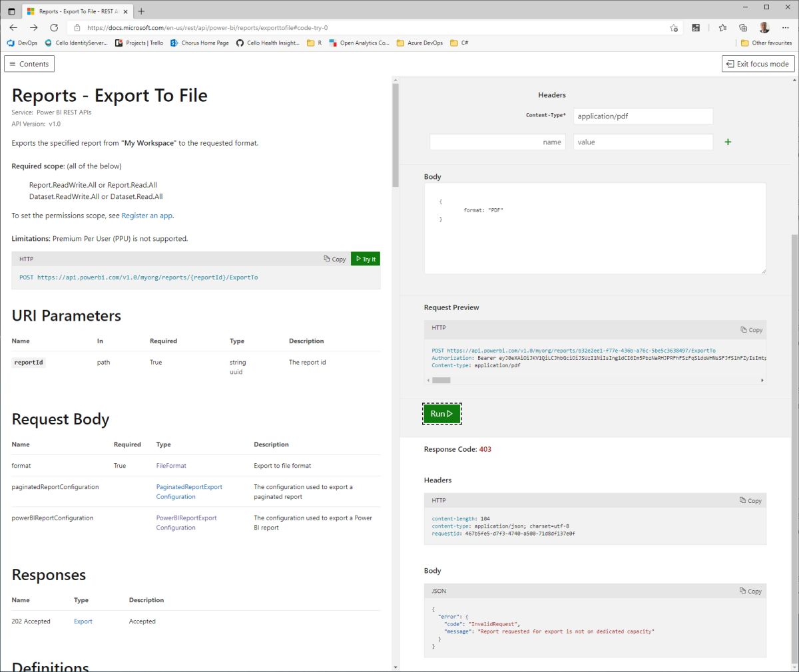Add this page to favourites star icon
The image size is (799, 672).
pos(674,28)
